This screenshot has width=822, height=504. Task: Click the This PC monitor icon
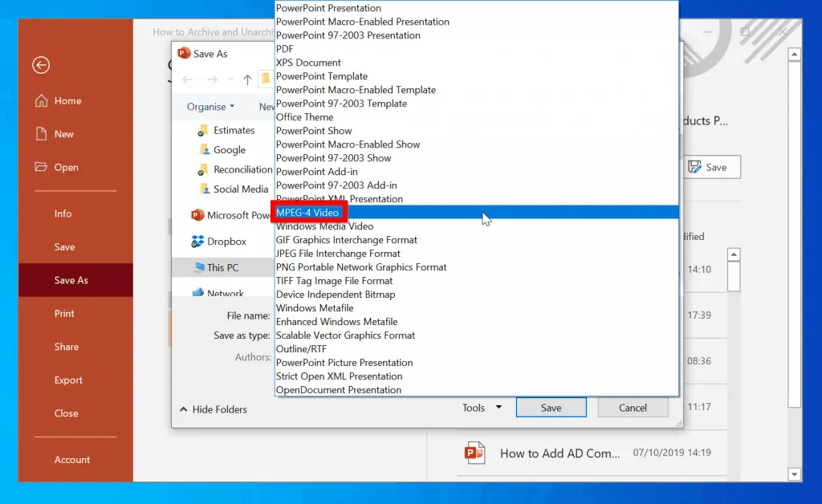click(x=200, y=267)
